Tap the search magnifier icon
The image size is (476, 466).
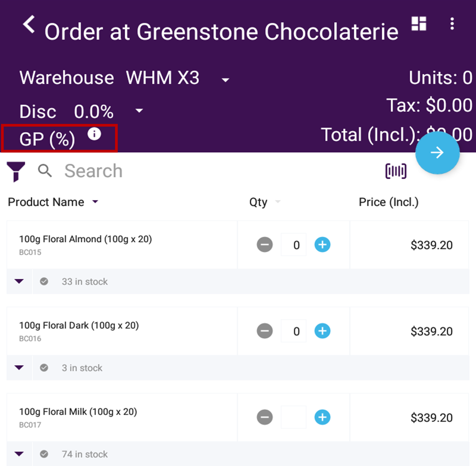coord(45,171)
